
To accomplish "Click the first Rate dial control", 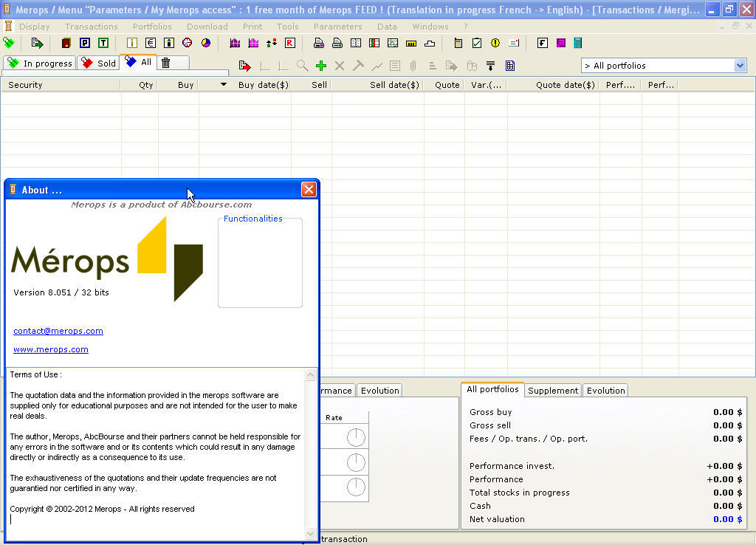I will (356, 437).
